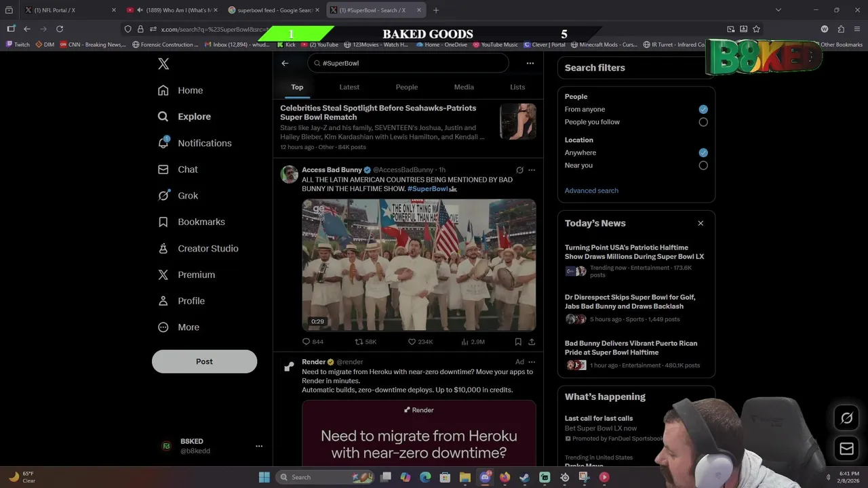Open File Explorer in taskbar
This screenshot has width=868, height=488.
(x=465, y=477)
